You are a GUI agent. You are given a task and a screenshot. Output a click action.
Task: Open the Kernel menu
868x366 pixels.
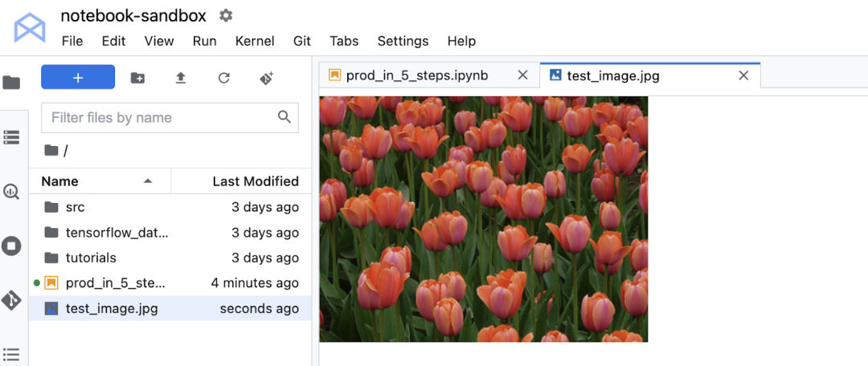click(255, 41)
